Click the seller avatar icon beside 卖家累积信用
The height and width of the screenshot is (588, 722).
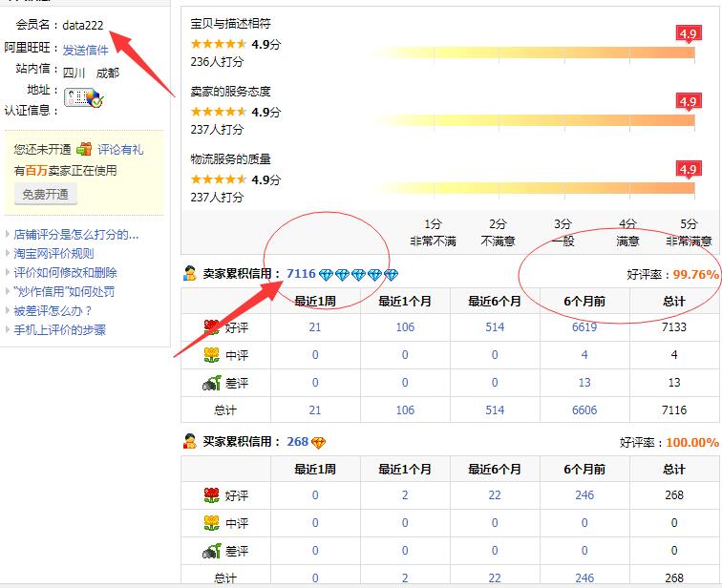click(190, 274)
